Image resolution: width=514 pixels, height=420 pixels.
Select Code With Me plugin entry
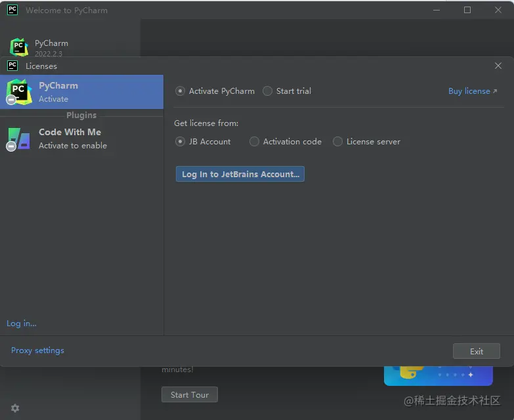pos(81,138)
